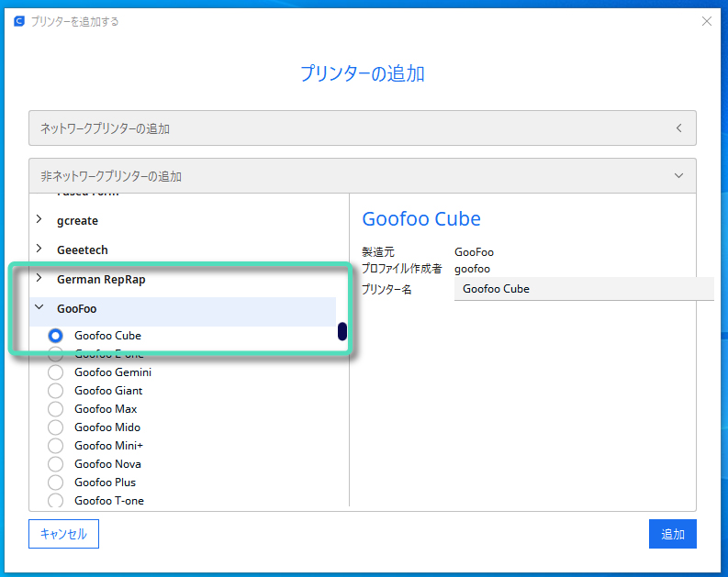
Task: Click the 非ネットワークプリンターの追加 header
Action: 362,176
